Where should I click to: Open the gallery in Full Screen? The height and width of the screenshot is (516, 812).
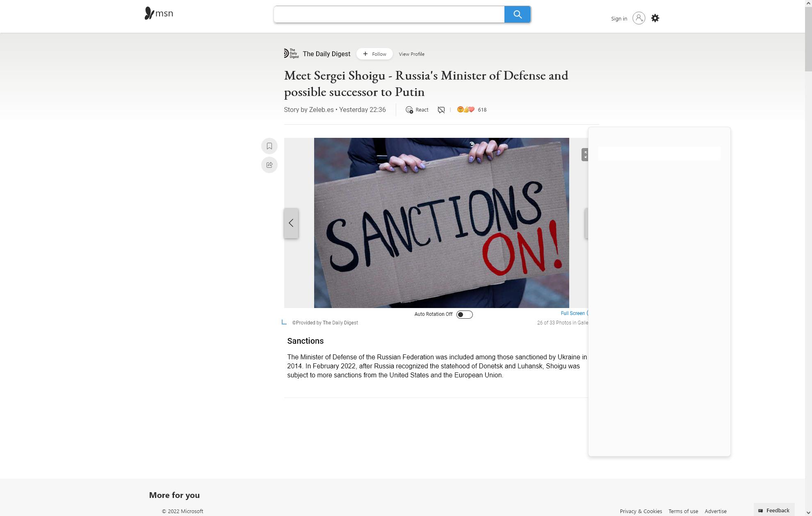pyautogui.click(x=573, y=313)
